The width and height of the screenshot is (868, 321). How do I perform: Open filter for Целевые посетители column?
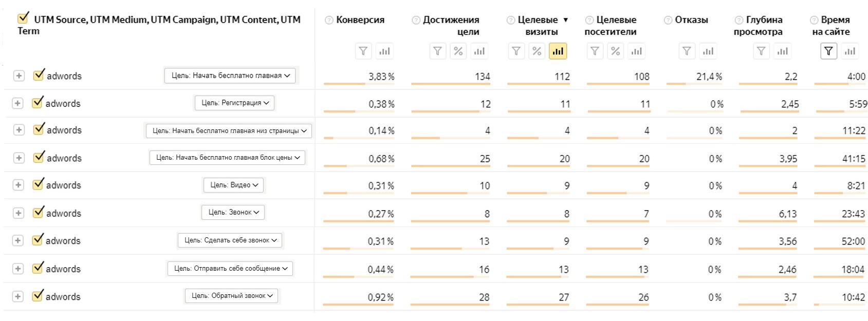pos(595,51)
